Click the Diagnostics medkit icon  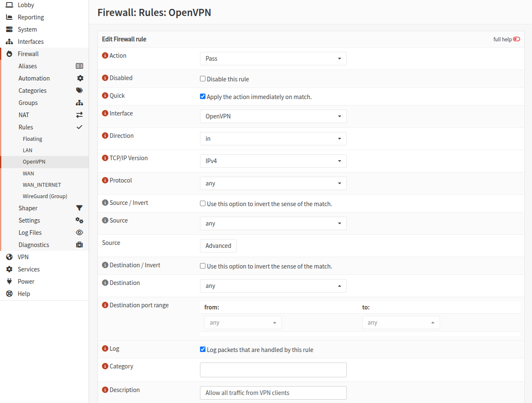pyautogui.click(x=79, y=245)
